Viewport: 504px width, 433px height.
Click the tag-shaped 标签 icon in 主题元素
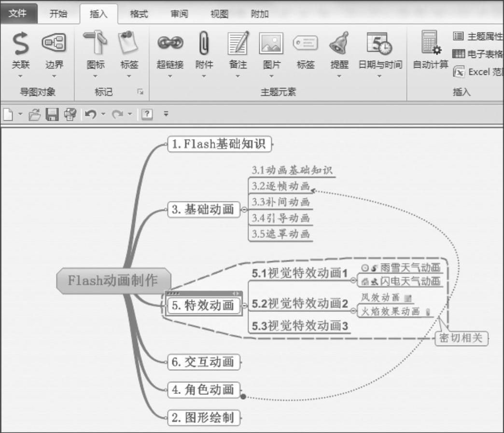(306, 43)
